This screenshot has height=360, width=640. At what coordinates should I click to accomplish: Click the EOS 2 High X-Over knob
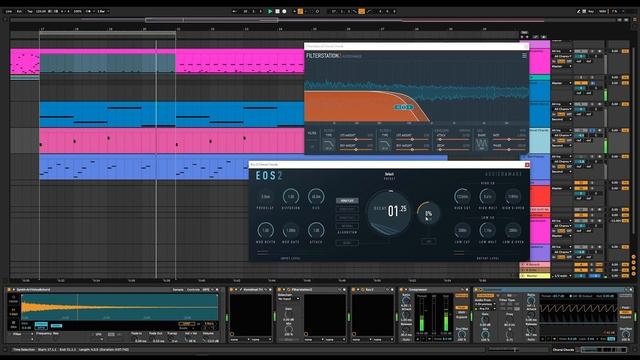pyautogui.click(x=513, y=197)
